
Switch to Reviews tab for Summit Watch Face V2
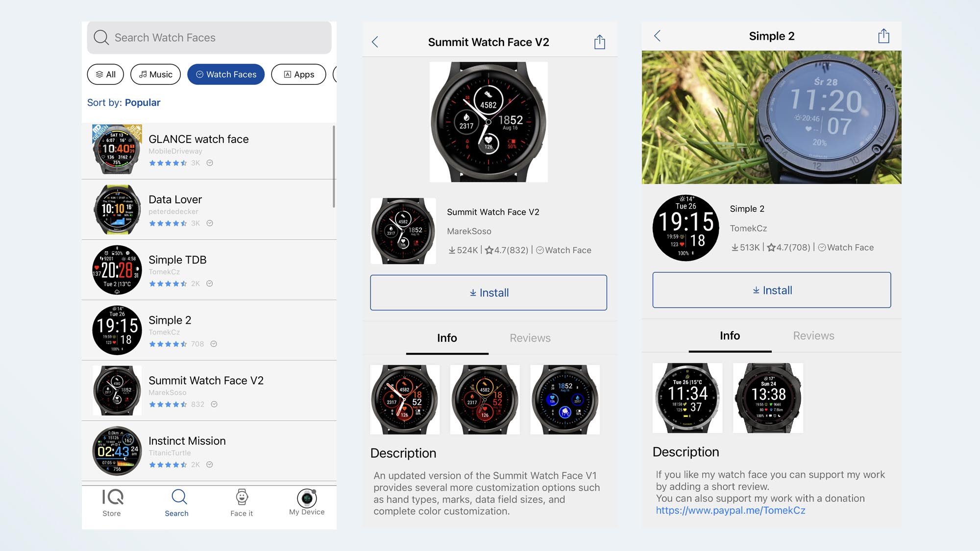click(x=530, y=337)
